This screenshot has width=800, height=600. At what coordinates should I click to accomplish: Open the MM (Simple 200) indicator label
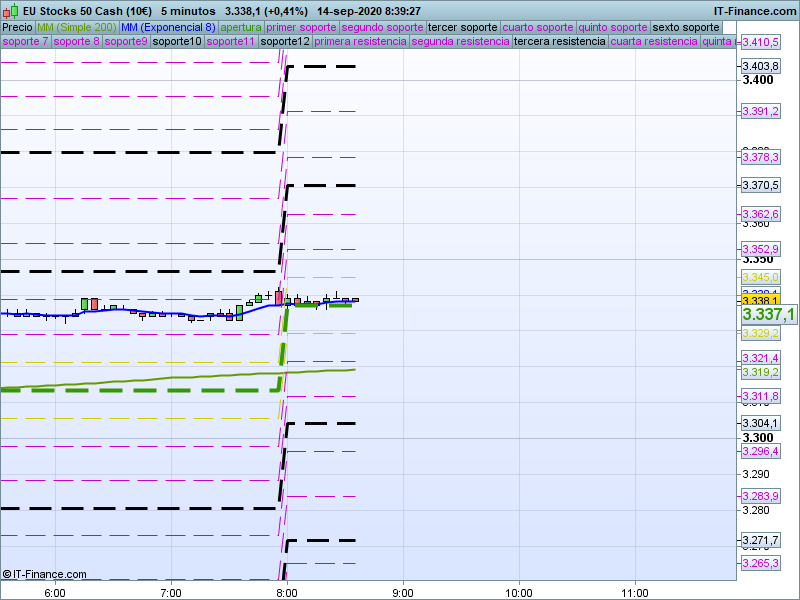(70, 27)
